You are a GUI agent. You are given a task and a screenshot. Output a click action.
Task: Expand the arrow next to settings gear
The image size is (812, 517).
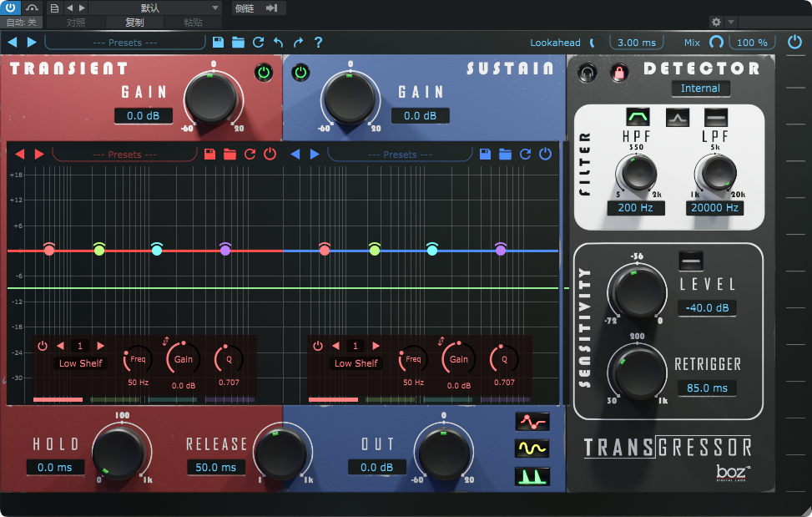coord(731,22)
